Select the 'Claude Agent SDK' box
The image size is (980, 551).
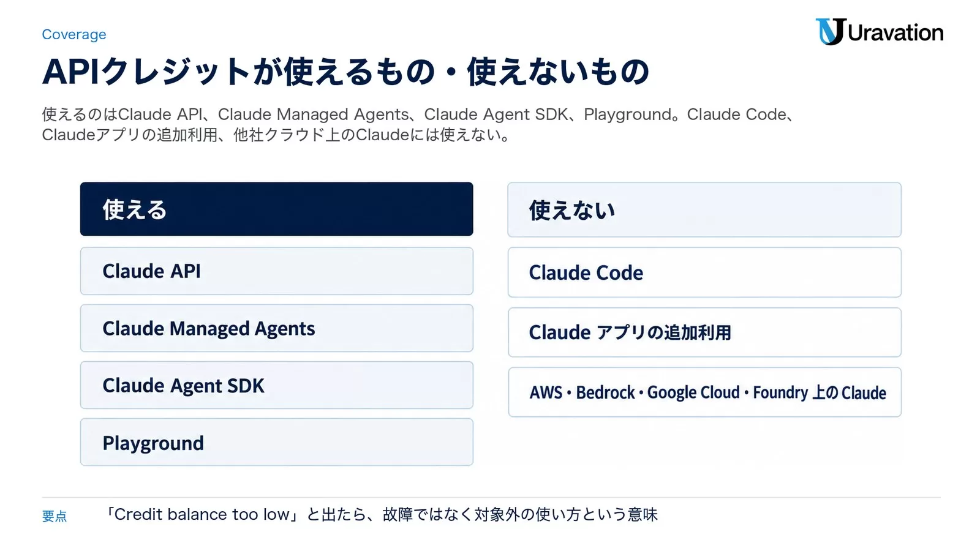[277, 385]
